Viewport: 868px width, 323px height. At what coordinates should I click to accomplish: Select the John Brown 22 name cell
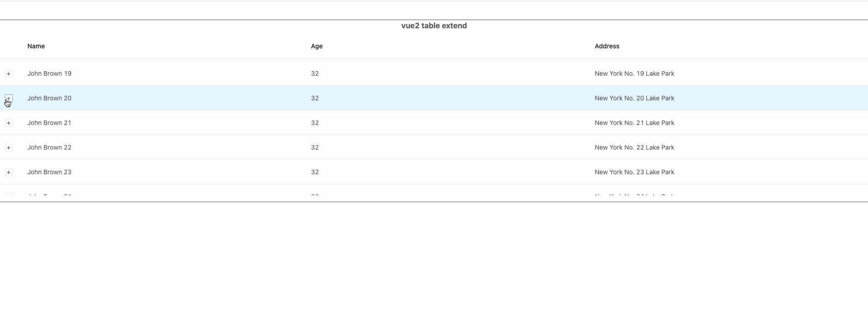tap(49, 147)
